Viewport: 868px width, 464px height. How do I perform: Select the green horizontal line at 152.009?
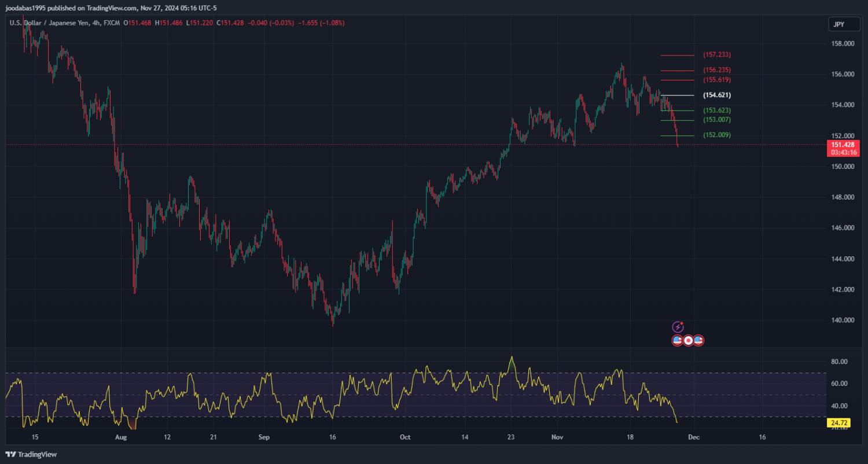(677, 135)
